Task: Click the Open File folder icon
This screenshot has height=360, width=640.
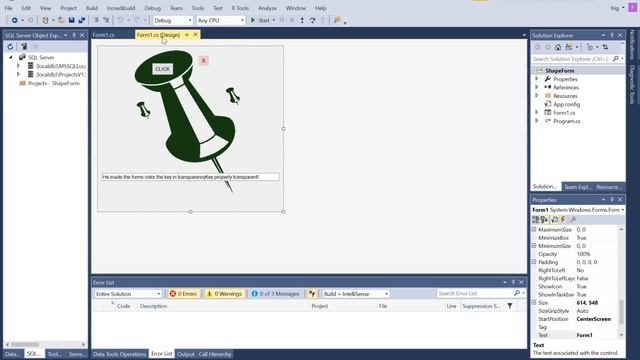Action: click(61, 20)
